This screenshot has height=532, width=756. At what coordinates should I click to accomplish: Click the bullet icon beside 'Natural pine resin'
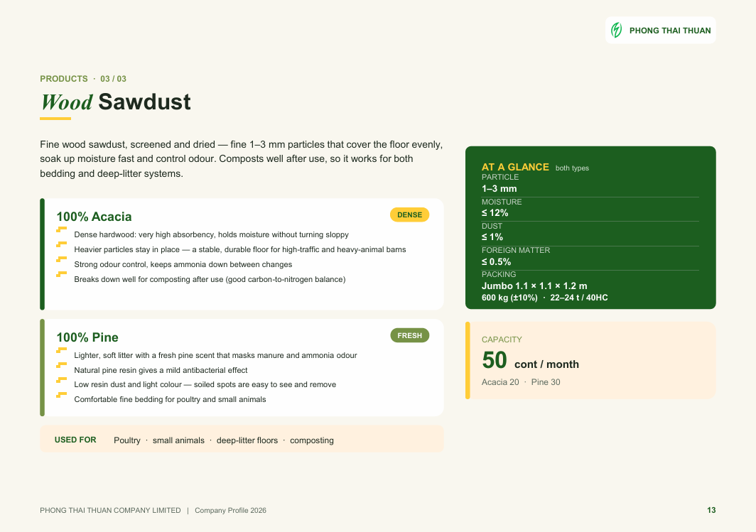point(61,366)
